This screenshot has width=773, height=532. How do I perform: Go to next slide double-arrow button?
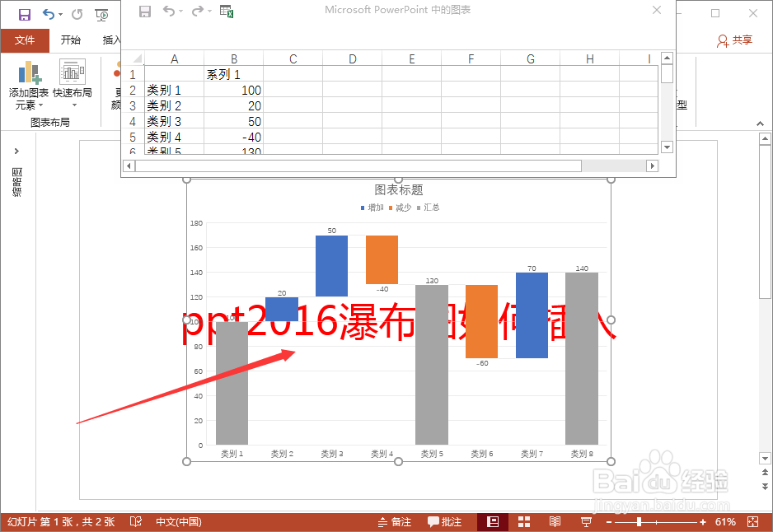tap(765, 486)
